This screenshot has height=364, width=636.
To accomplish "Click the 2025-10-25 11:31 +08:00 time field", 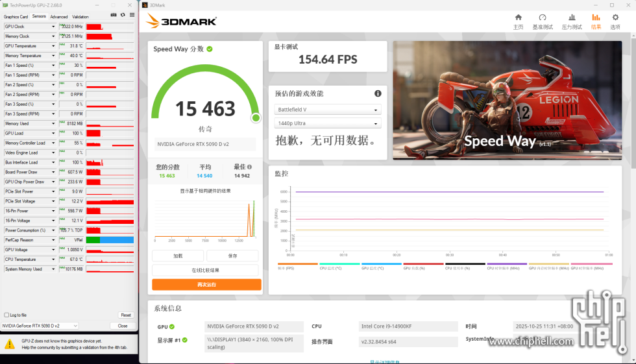I will pos(544,326).
